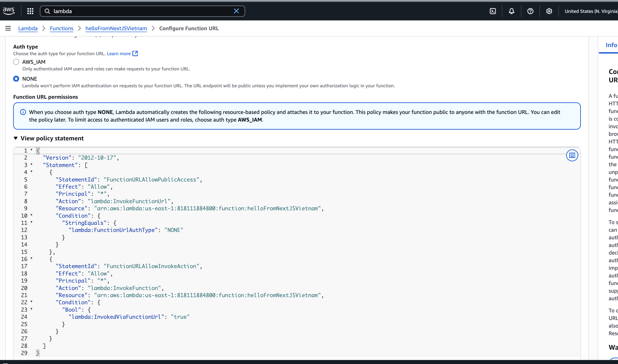
Task: Open the help question mark icon
Action: [530, 11]
